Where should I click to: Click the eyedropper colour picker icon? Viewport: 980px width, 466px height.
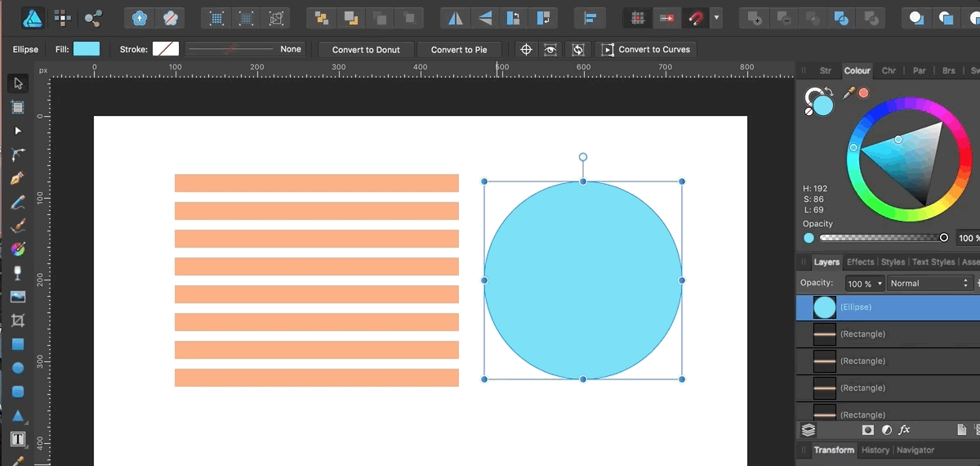849,92
